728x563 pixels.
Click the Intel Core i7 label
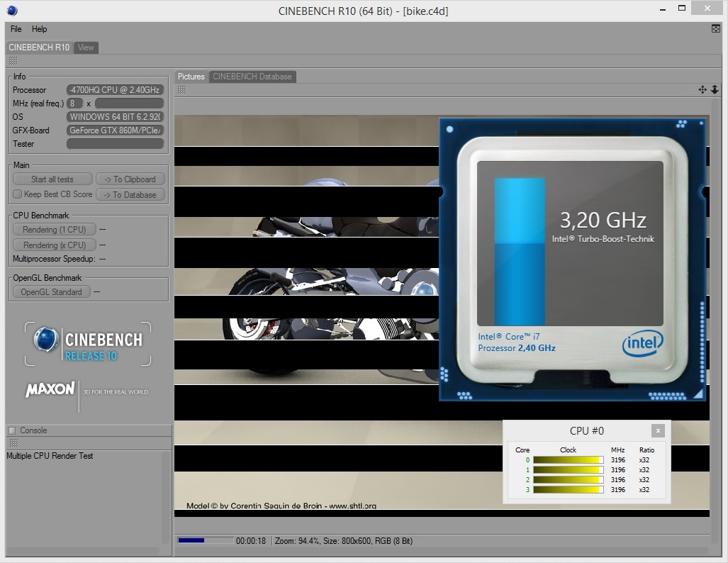[x=509, y=336]
